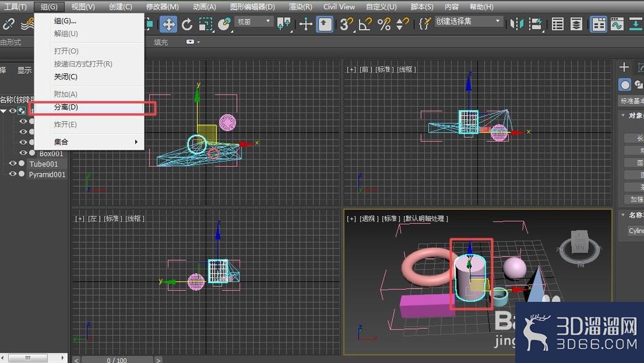Open the 创建选择集 dropdown
This screenshot has height=363, width=644.
tap(469, 21)
